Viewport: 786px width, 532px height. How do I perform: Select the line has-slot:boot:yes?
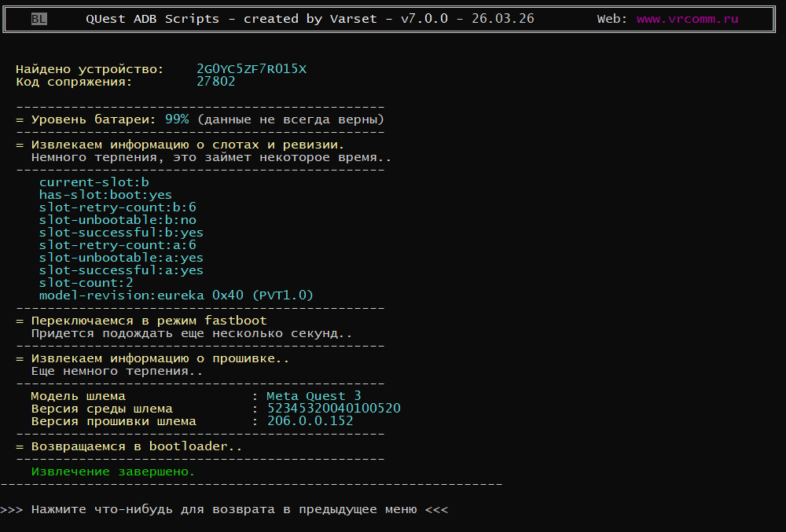tap(105, 195)
